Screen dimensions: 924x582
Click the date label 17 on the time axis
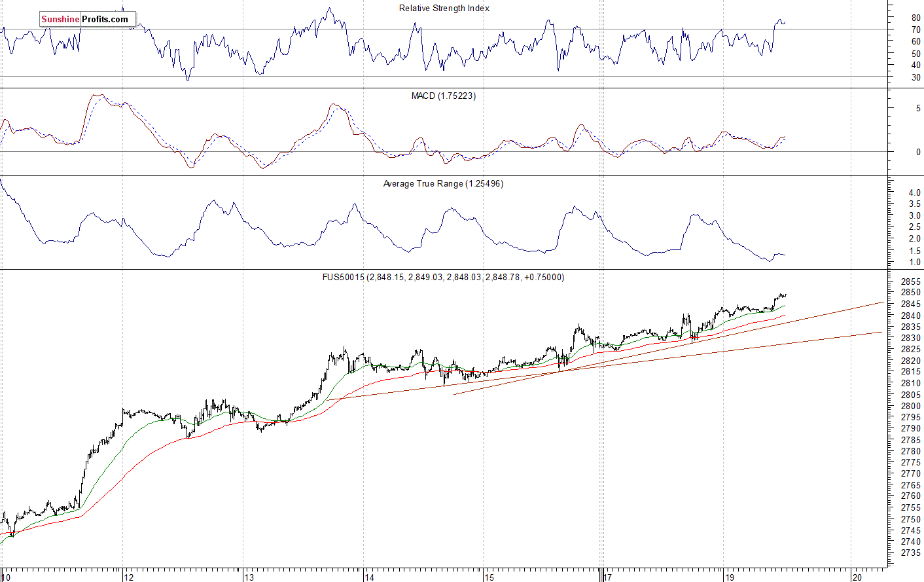608,577
